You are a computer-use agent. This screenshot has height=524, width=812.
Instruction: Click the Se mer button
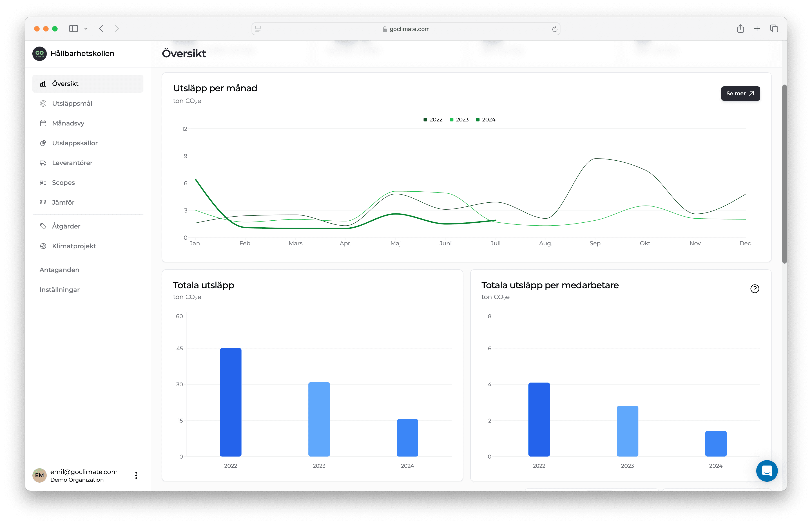(740, 94)
